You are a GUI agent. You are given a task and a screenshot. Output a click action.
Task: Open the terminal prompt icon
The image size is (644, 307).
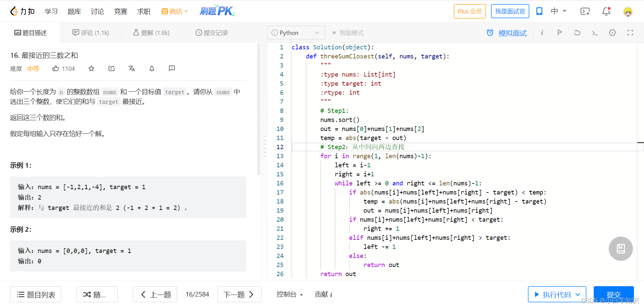coord(595,33)
